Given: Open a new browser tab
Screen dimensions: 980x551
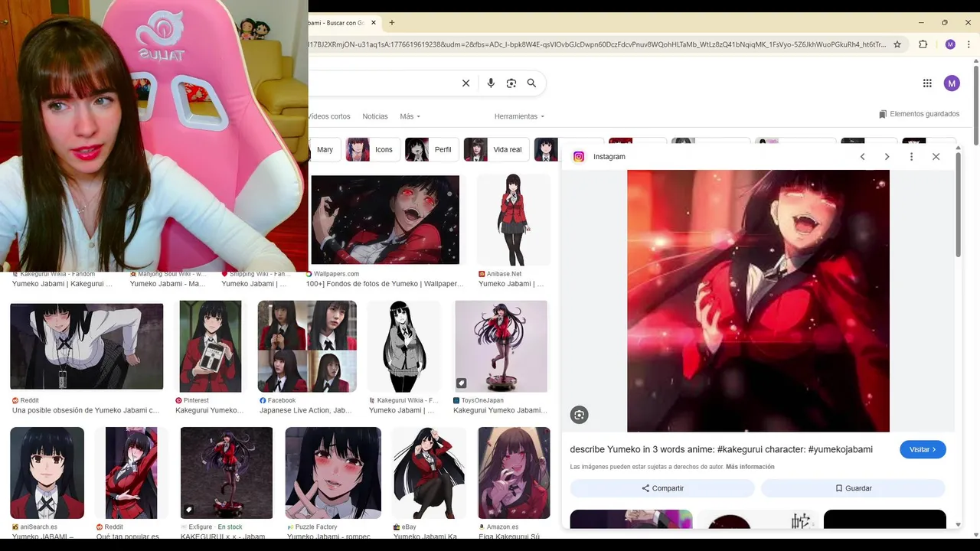Looking at the screenshot, I should (x=392, y=22).
